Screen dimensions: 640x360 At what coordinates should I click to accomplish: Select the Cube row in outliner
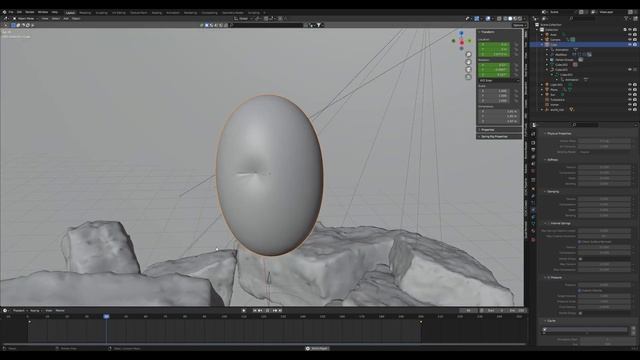click(584, 44)
